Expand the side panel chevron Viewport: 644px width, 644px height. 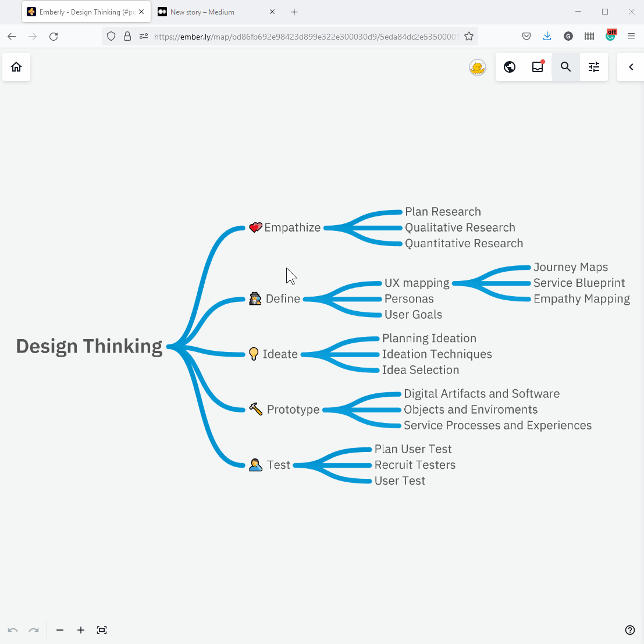[631, 67]
